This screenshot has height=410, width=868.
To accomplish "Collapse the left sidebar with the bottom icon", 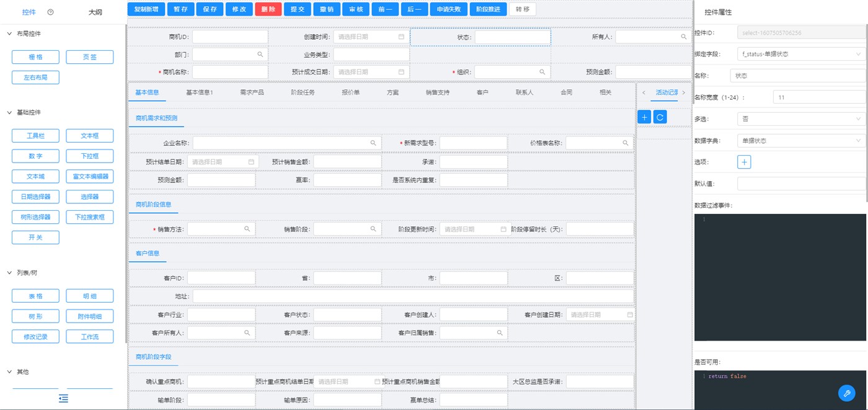I will point(63,398).
